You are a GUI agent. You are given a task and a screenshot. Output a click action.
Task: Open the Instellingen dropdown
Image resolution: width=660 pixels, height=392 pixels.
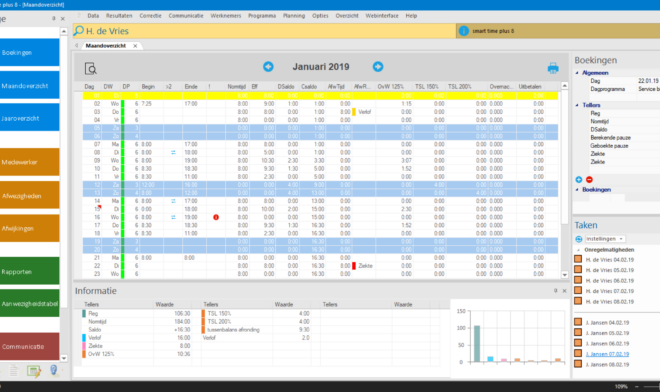[x=604, y=239]
